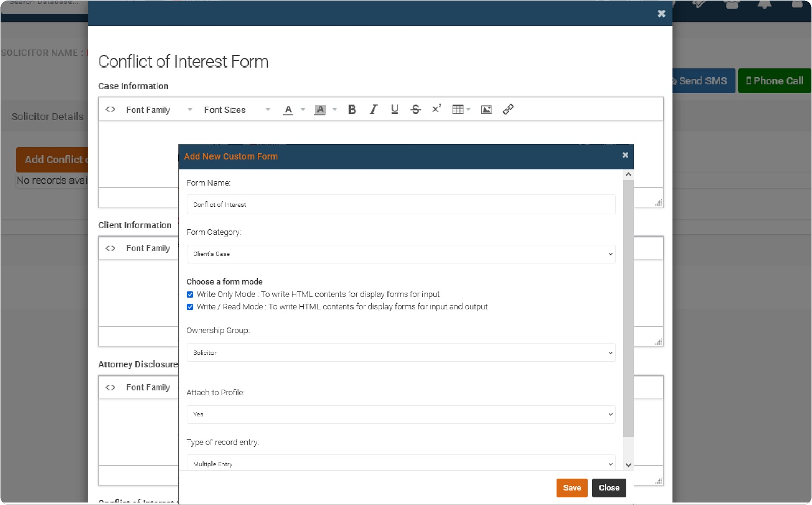Apply strikethrough formatting
Viewport: 812px width, 505px height.
416,109
